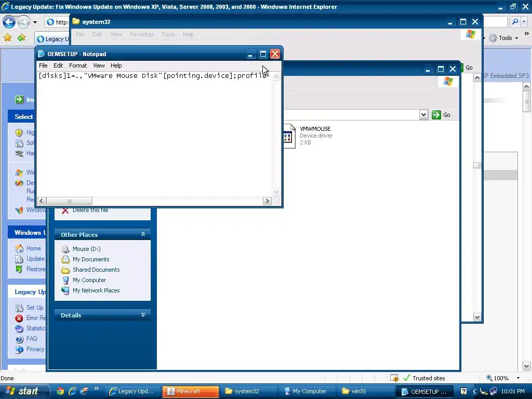This screenshot has height=399, width=532.
Task: Expand the Details panel
Action: click(x=143, y=315)
